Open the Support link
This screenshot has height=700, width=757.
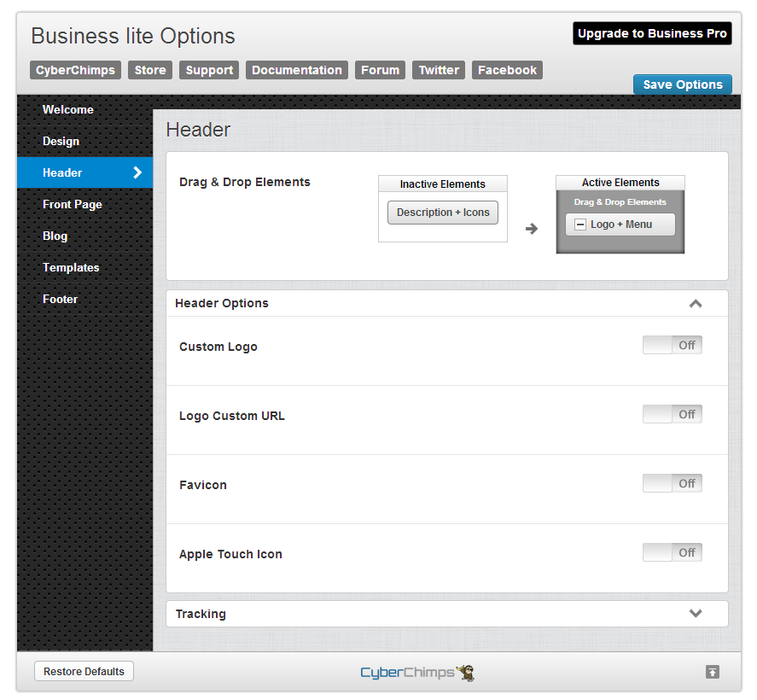tap(209, 70)
